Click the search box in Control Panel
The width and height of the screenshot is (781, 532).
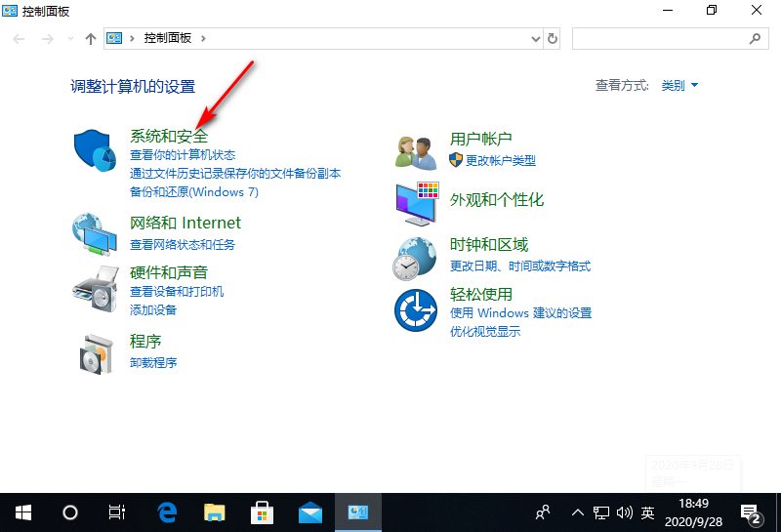coord(660,38)
